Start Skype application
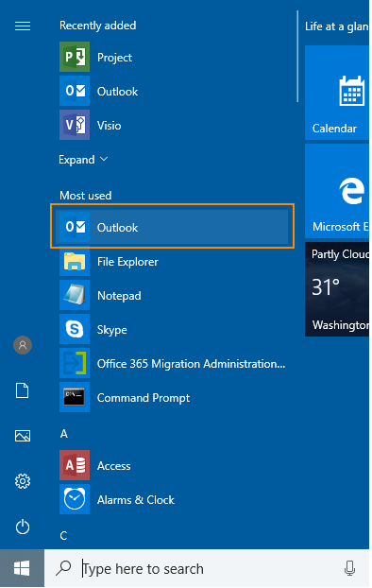The height and width of the screenshot is (588, 372). click(x=173, y=329)
